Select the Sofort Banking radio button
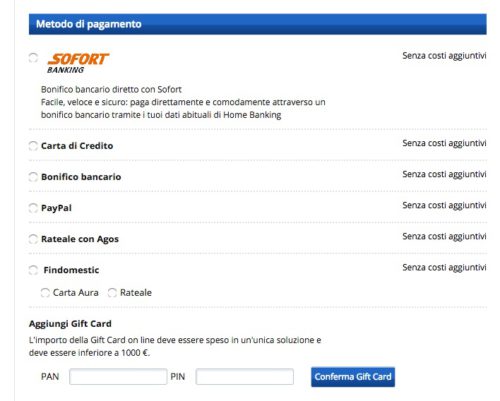500x401 pixels. 33,58
